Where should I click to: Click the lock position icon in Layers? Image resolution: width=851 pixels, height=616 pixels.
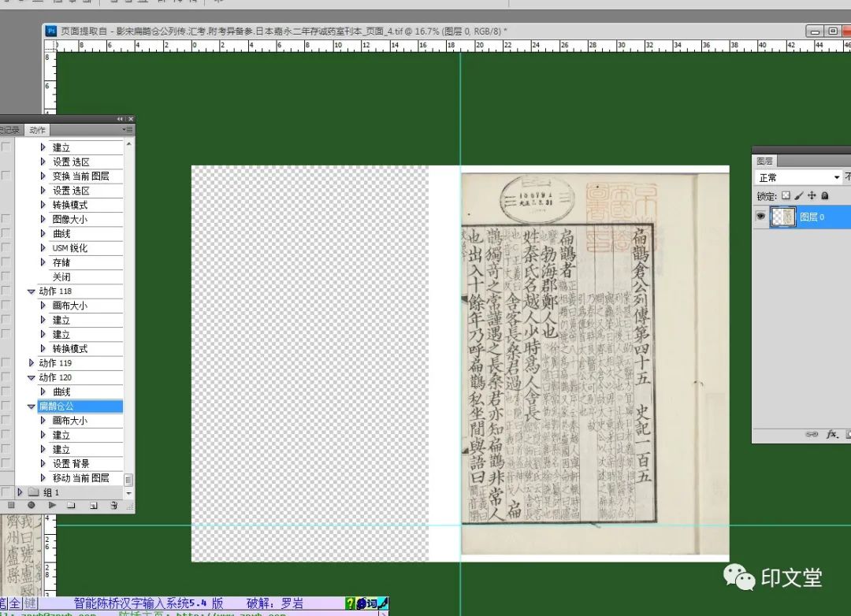812,195
